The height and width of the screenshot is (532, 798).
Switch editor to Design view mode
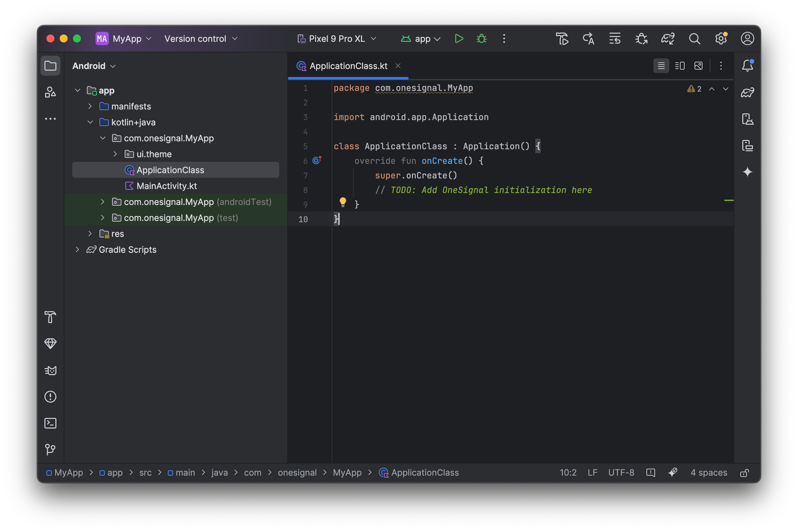(x=698, y=66)
